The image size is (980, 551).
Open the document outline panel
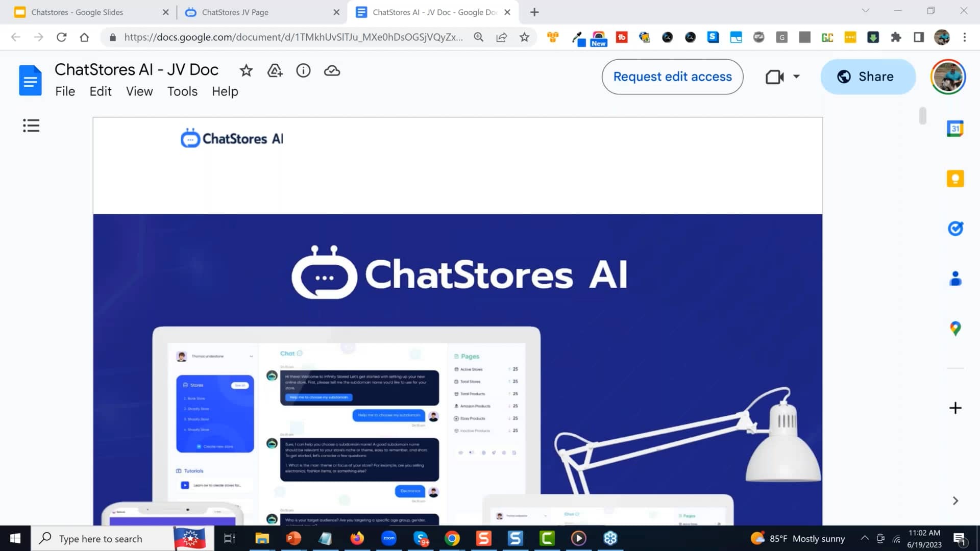tap(31, 126)
